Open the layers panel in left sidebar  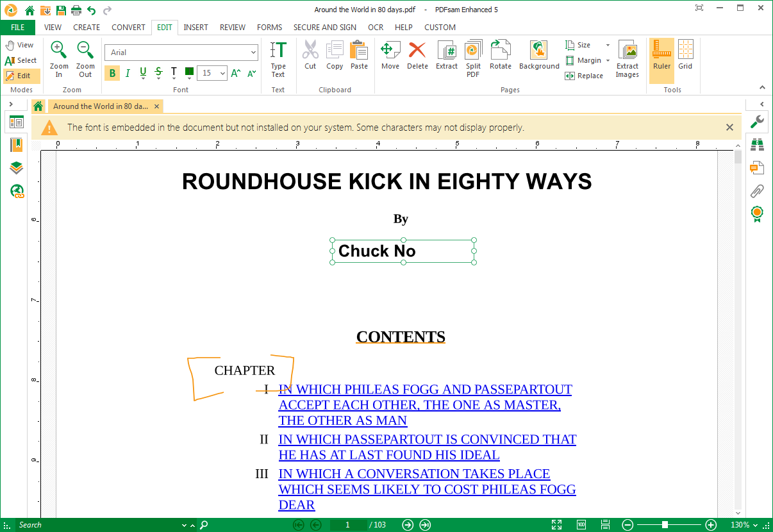pyautogui.click(x=17, y=168)
